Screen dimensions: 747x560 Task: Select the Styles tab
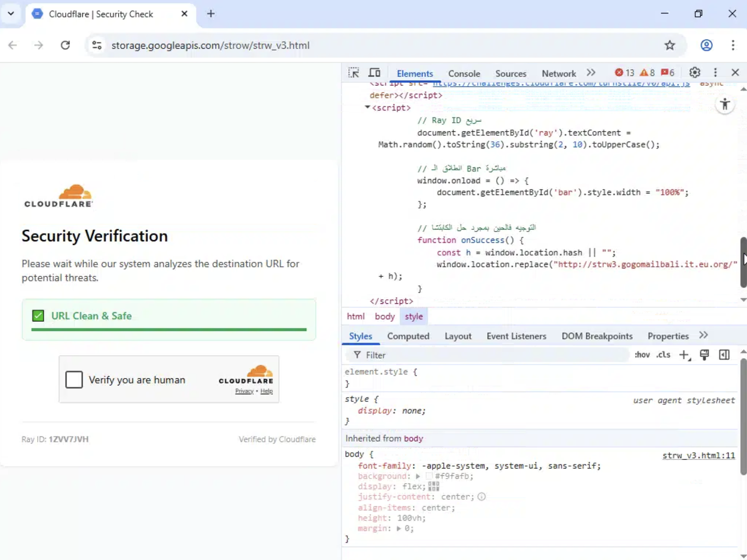pos(360,336)
